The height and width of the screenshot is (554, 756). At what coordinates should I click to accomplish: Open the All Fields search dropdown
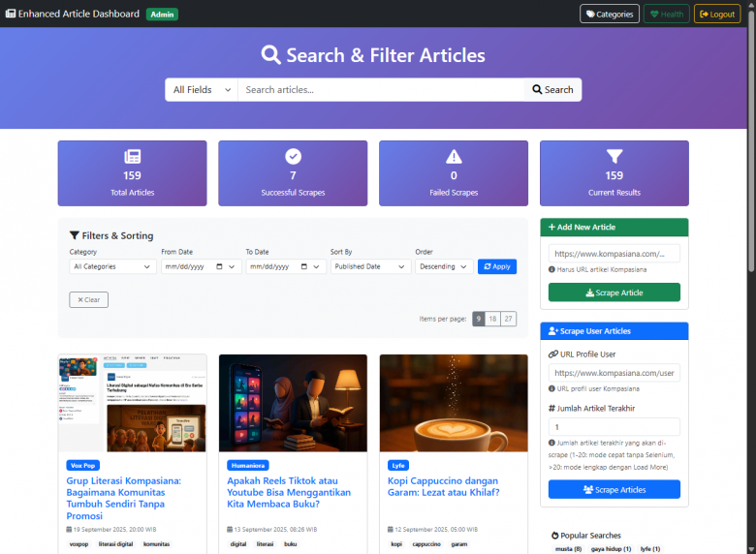tap(202, 90)
